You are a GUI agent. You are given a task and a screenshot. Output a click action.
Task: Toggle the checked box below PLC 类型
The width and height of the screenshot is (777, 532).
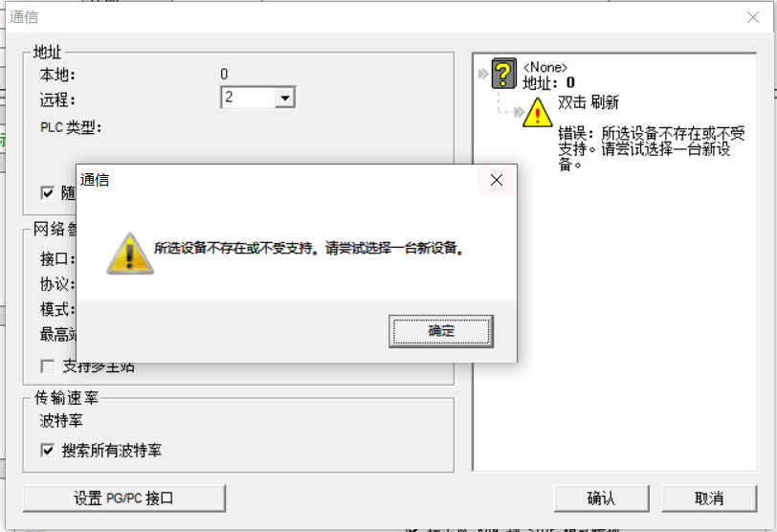[x=48, y=192]
